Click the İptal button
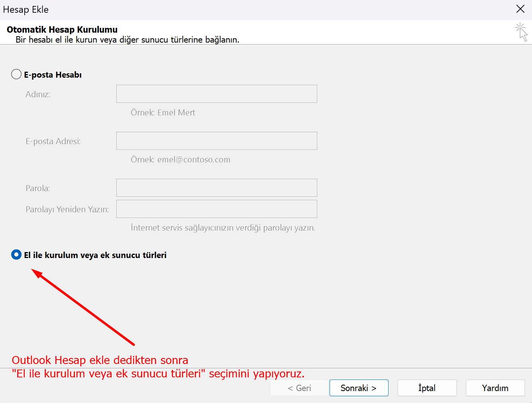The height and width of the screenshot is (403, 532). tap(427, 387)
